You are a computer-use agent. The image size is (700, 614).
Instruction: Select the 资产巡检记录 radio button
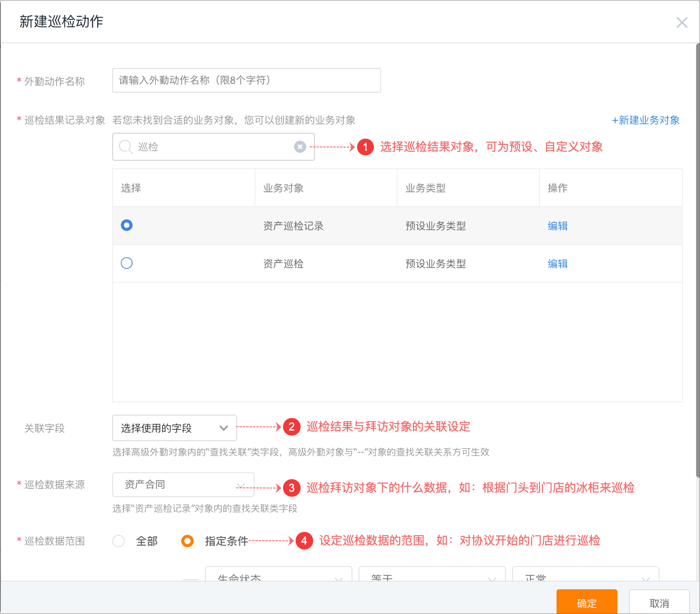[126, 225]
